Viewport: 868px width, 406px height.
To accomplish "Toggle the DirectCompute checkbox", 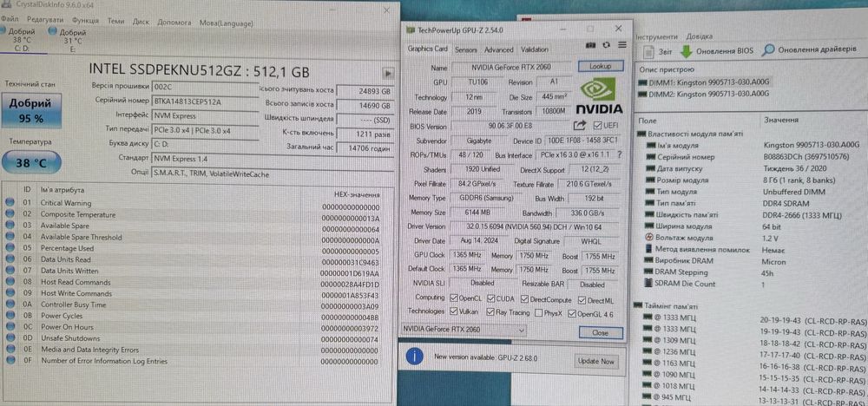I will pyautogui.click(x=525, y=299).
